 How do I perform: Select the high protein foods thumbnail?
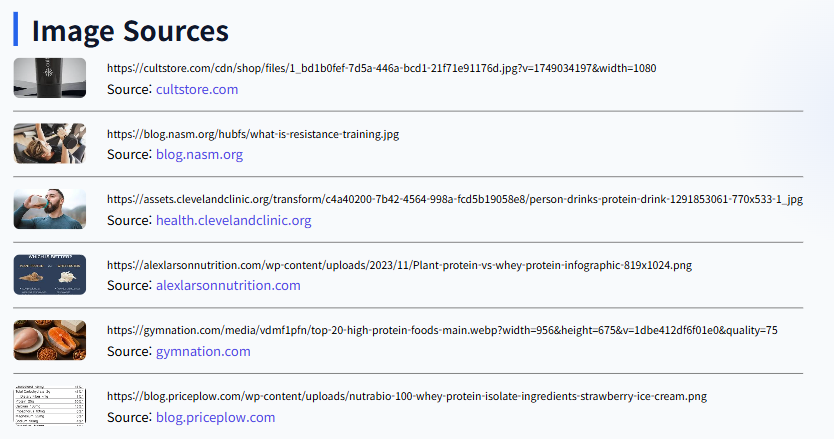coord(49,341)
